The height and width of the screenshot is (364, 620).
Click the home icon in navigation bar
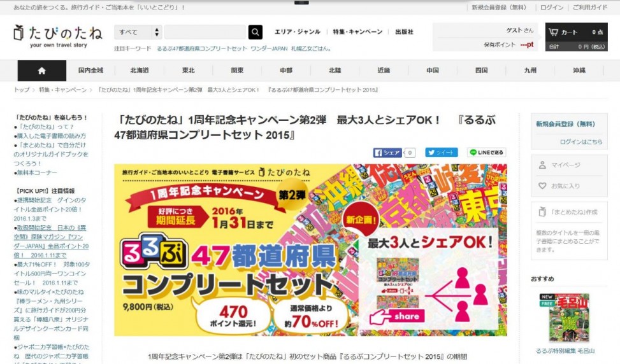click(41, 71)
